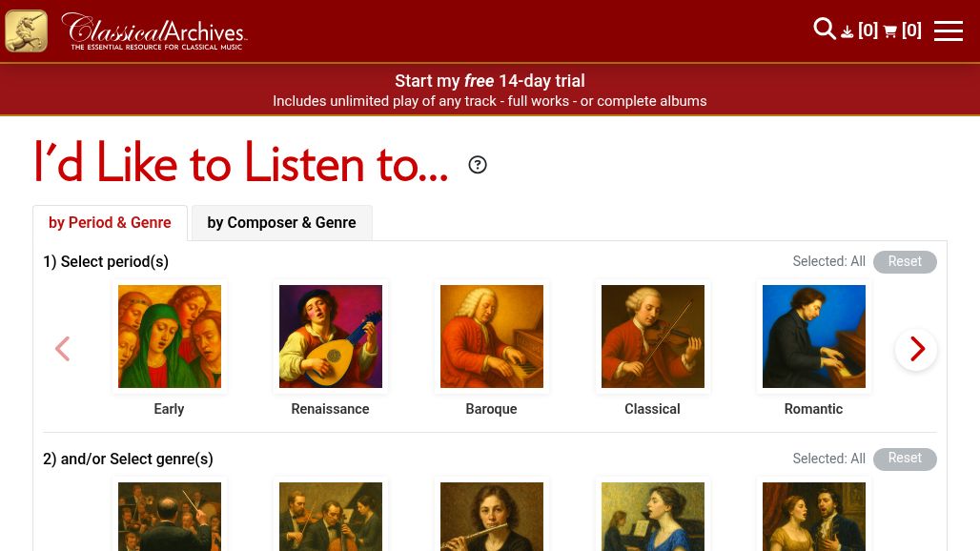This screenshot has height=551, width=980.
Task: Go to Classical Archives home logo text
Action: pos(153,31)
